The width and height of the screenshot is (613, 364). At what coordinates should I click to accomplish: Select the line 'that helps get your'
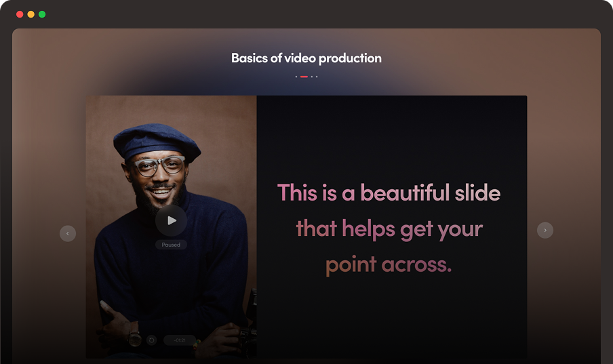[389, 228]
